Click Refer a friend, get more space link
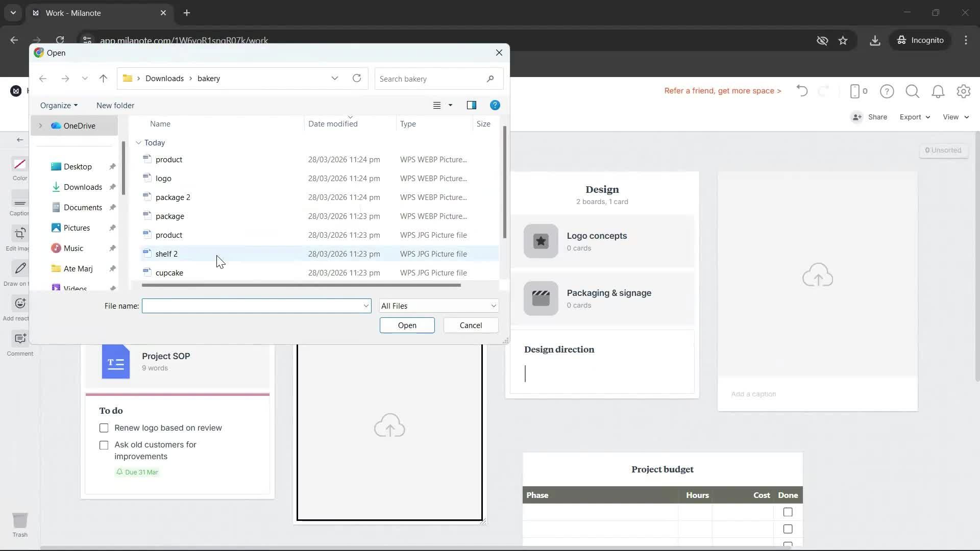The image size is (980, 551). [x=722, y=91]
